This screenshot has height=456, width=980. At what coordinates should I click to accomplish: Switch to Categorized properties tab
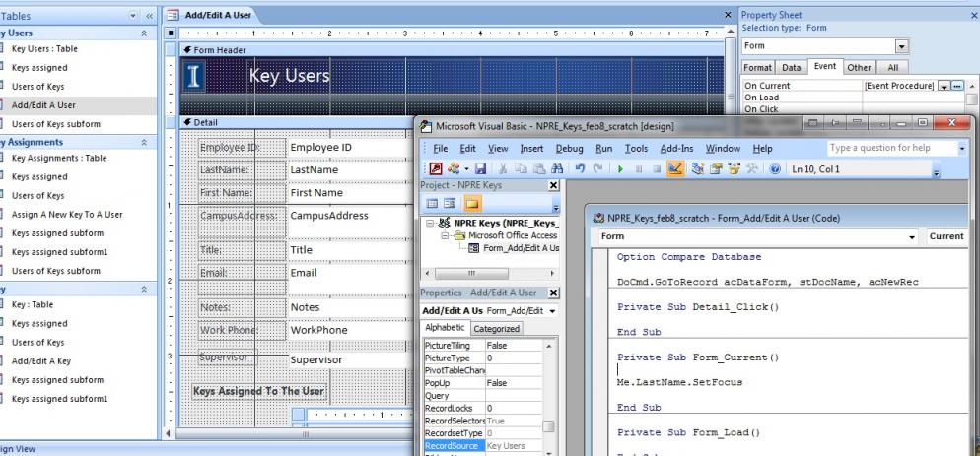pos(496,329)
